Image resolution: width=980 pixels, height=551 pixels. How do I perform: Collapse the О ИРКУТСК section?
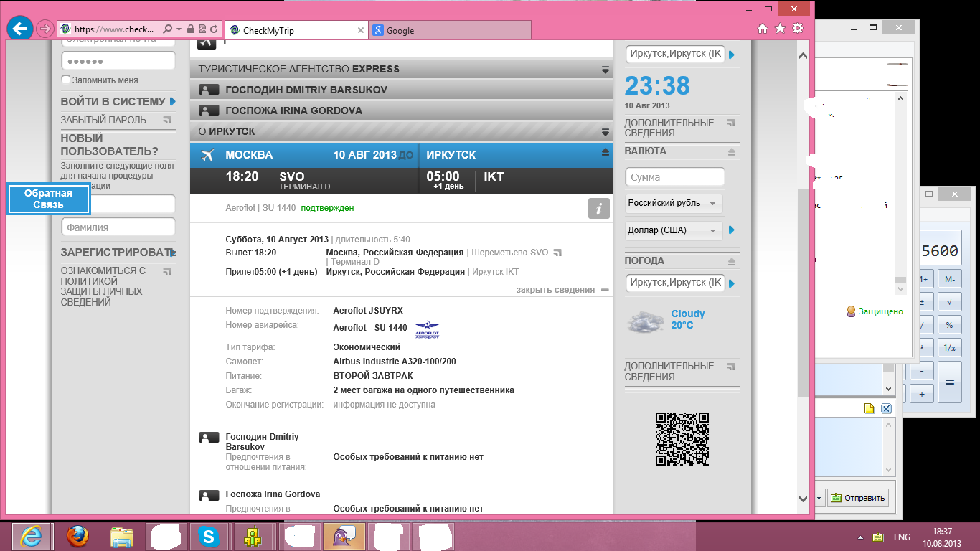coord(606,132)
